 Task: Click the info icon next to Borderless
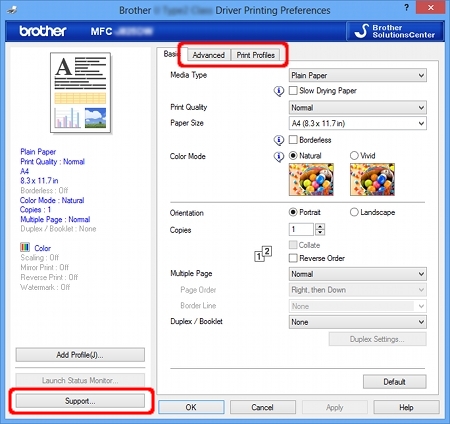(279, 140)
